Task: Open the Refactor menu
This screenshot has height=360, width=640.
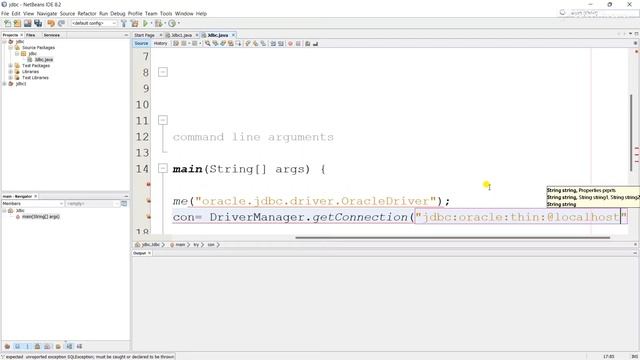Action: point(87,13)
